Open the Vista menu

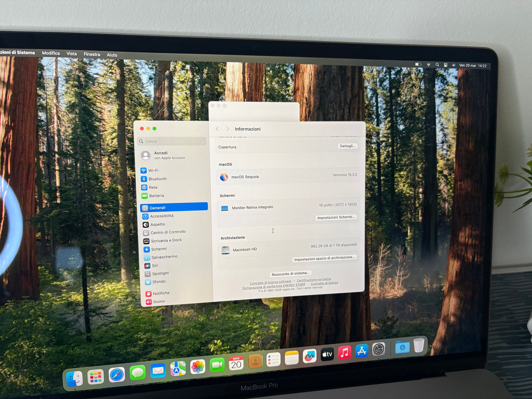pos(71,54)
